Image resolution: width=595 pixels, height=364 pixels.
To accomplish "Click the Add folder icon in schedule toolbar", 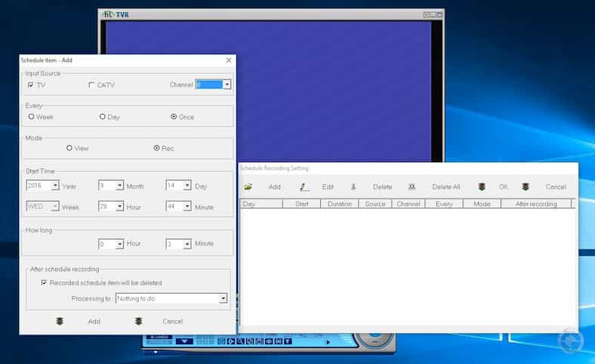I will tap(248, 187).
